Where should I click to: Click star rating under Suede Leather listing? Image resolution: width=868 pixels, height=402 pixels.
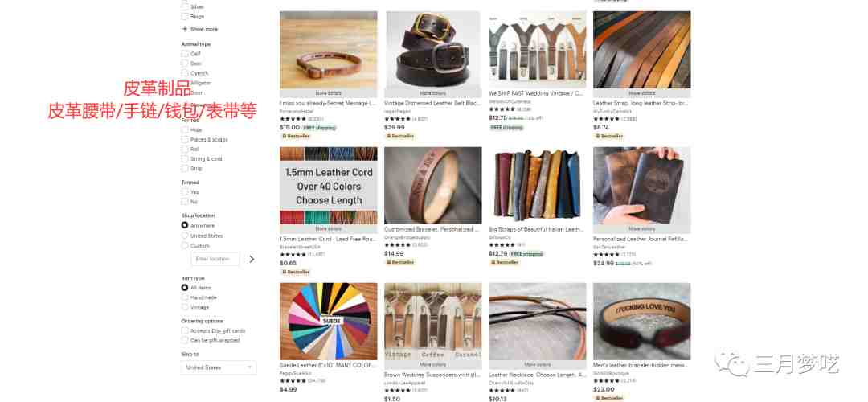(293, 380)
